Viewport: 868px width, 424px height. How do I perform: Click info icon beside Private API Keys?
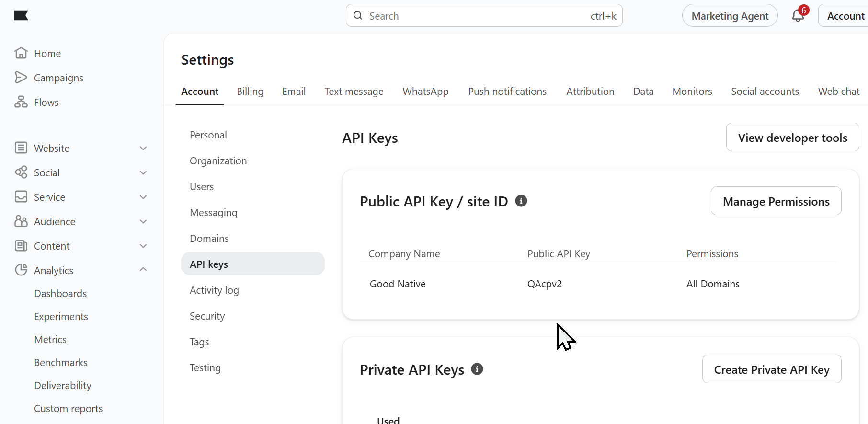click(x=477, y=369)
